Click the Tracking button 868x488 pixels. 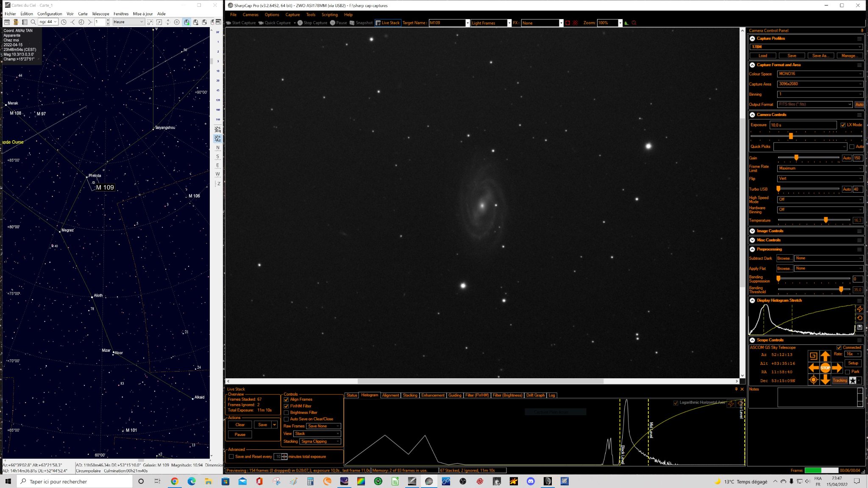coord(840,380)
